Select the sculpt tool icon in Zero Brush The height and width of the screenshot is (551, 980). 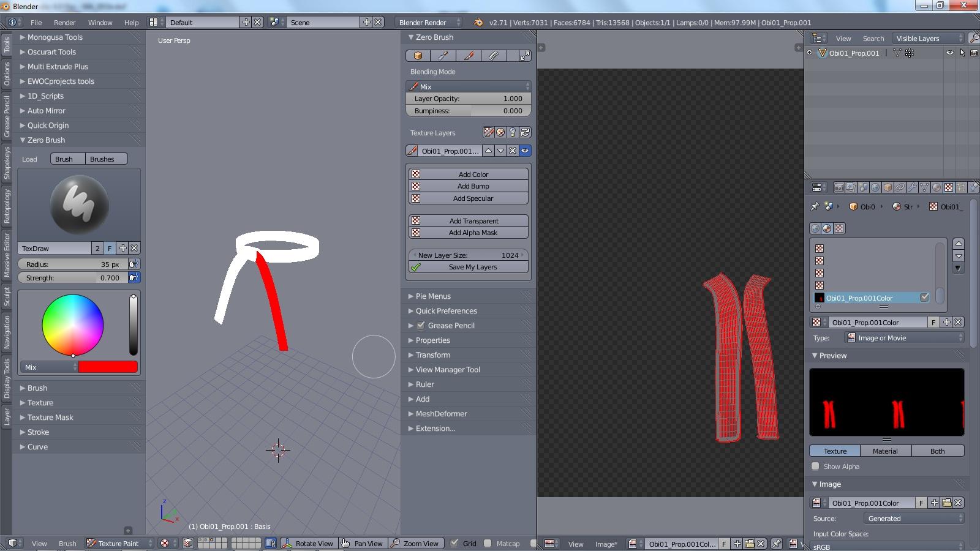[443, 56]
